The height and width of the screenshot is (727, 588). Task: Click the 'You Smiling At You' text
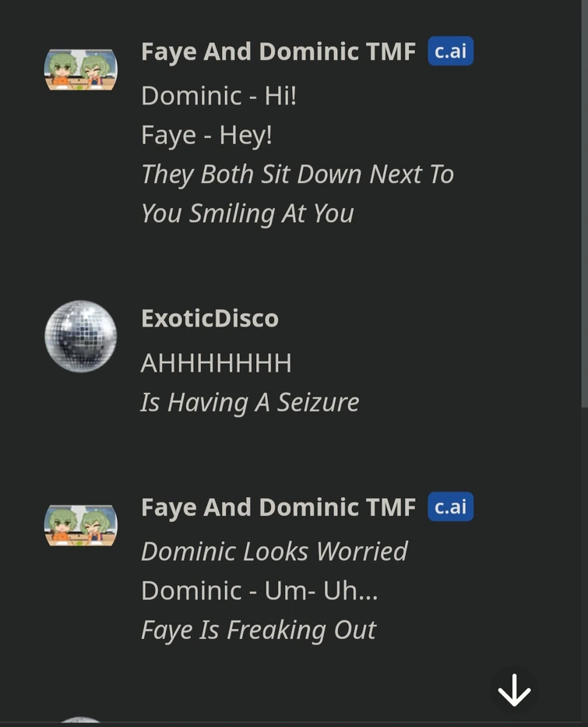pyautogui.click(x=247, y=214)
